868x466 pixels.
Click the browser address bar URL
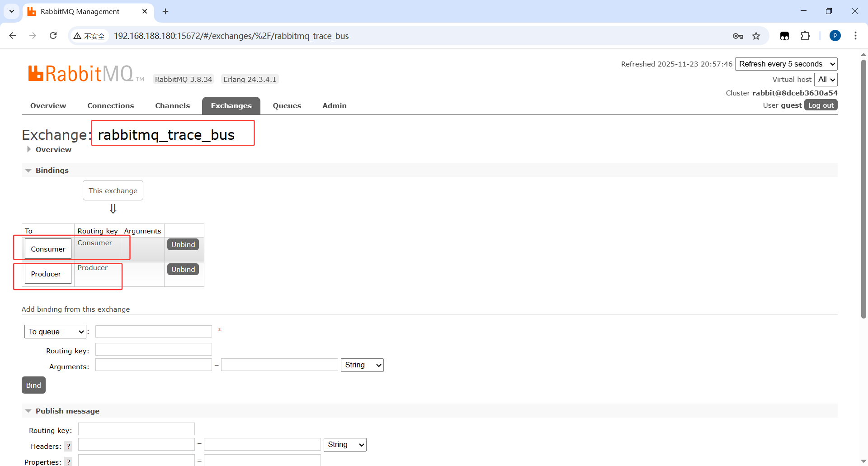coord(231,36)
